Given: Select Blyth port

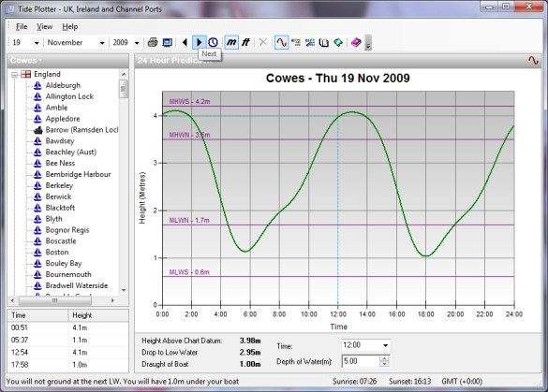Looking at the screenshot, I should (x=53, y=219).
